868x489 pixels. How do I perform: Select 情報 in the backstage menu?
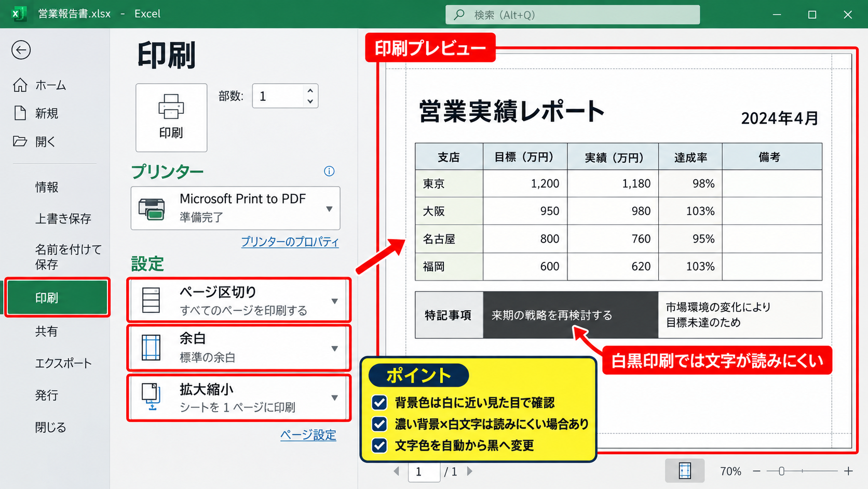[x=47, y=187]
